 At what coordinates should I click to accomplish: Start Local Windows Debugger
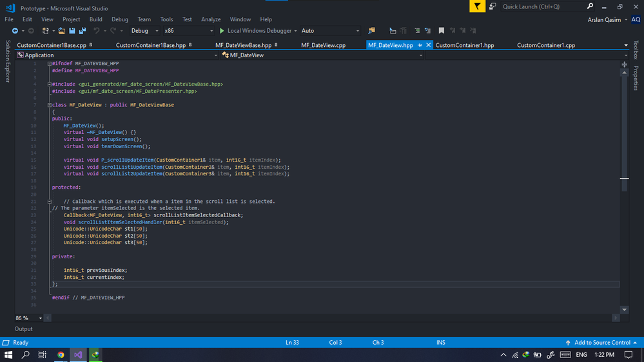coord(255,31)
